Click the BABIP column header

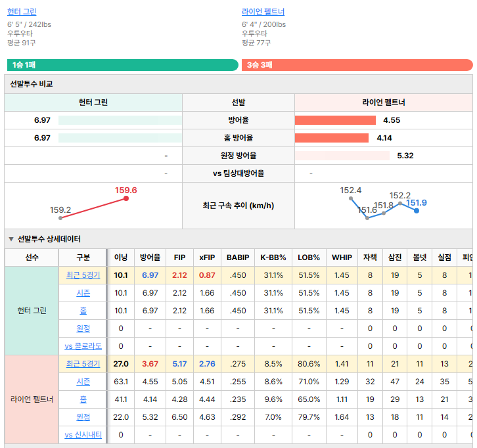pos(238,258)
